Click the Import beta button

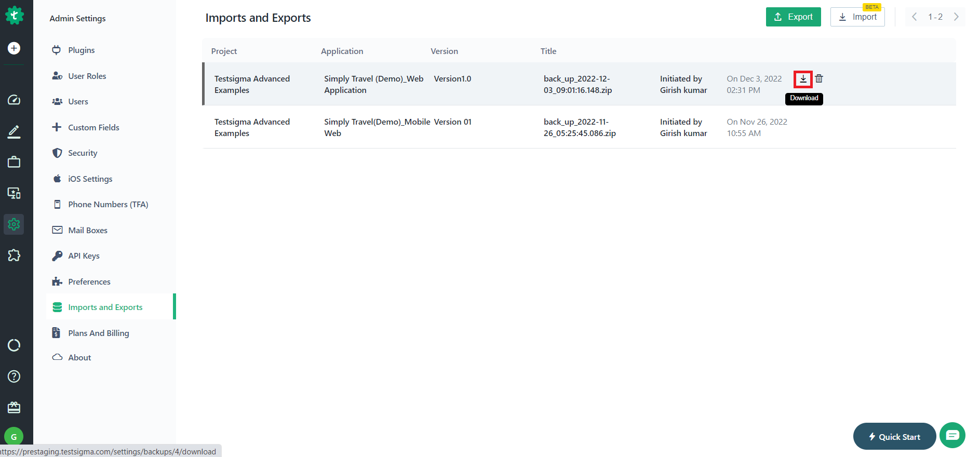point(857,17)
